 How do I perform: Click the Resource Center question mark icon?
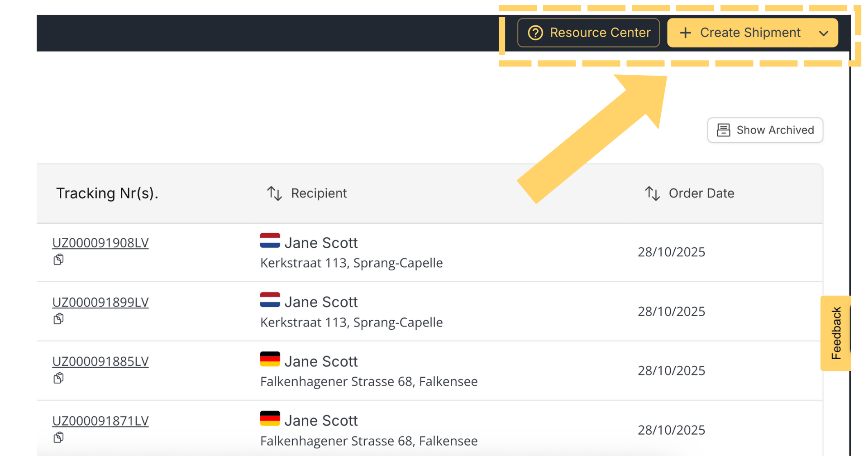click(x=535, y=33)
